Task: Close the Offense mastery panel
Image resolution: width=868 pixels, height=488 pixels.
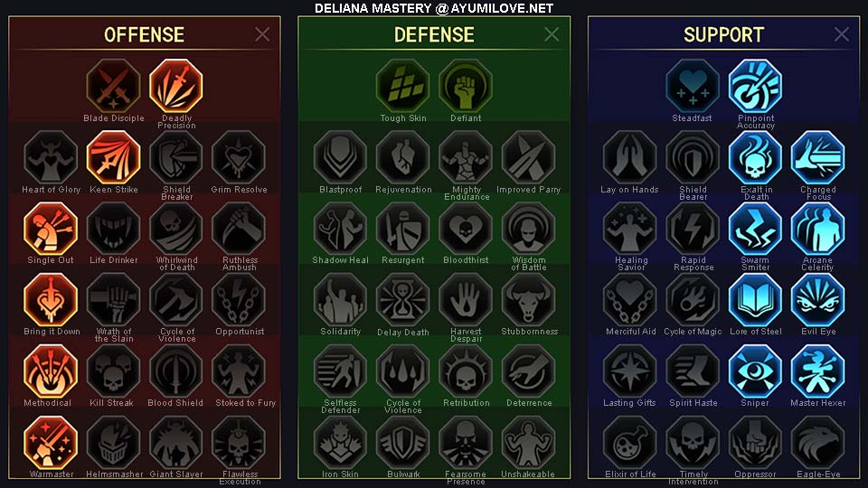Action: (x=262, y=34)
